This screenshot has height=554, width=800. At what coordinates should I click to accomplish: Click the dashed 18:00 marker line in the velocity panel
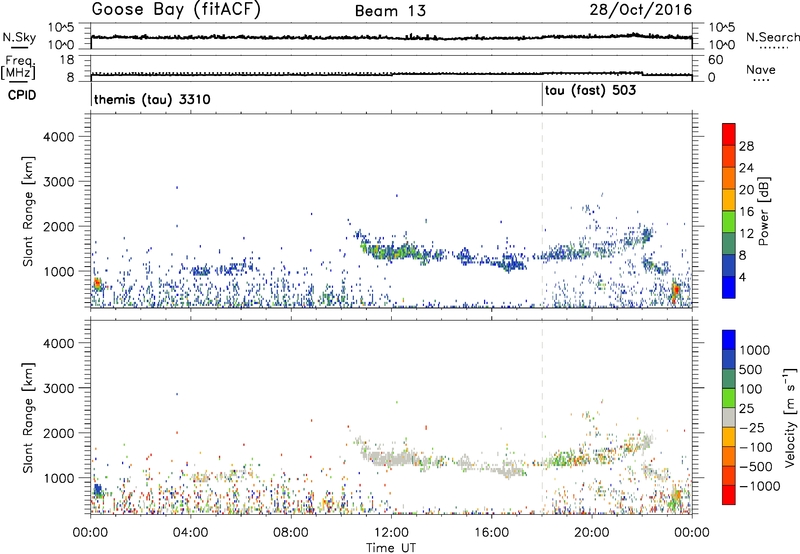542,417
